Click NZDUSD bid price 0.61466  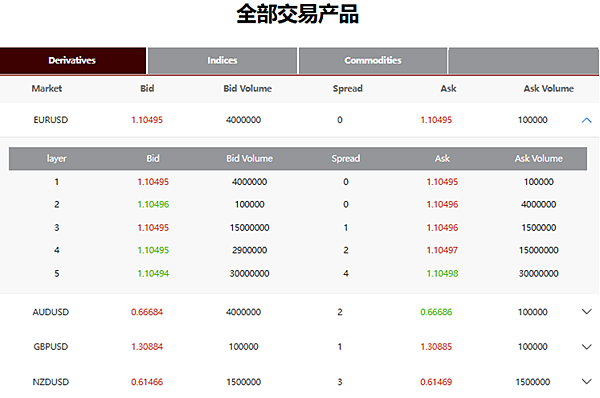147,382
